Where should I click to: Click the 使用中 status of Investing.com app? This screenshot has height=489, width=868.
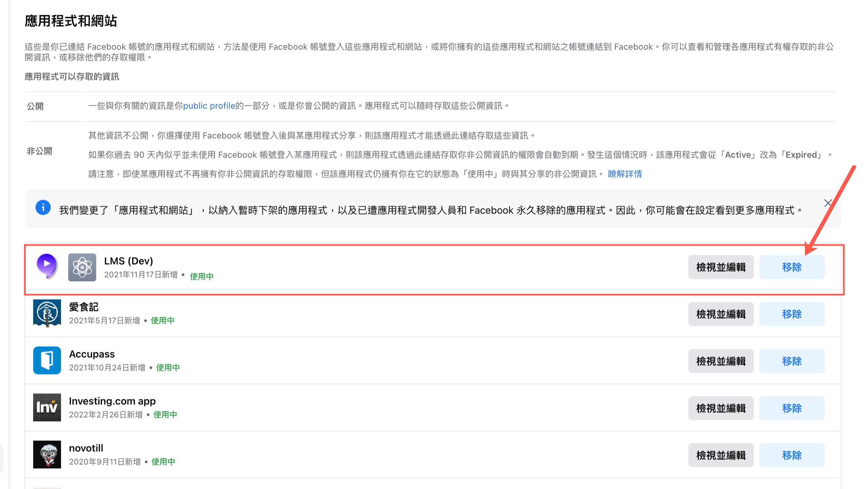165,415
